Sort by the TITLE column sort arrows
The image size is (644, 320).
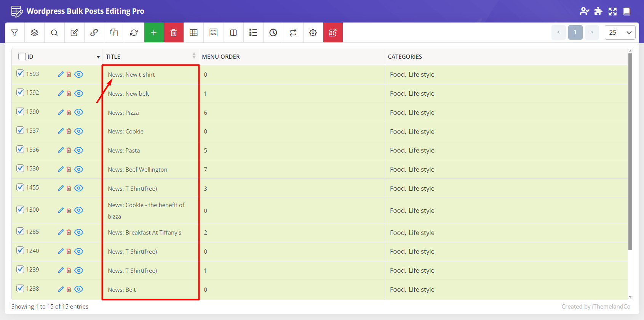click(194, 56)
